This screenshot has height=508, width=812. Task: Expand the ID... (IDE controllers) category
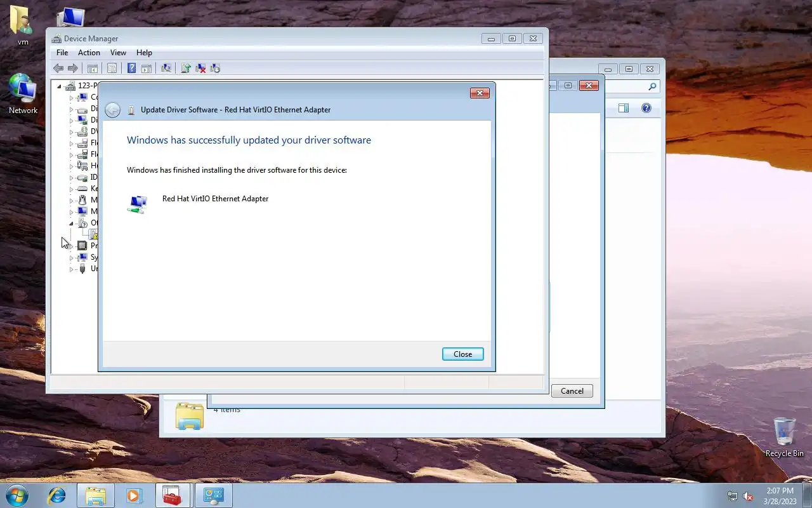pyautogui.click(x=71, y=178)
